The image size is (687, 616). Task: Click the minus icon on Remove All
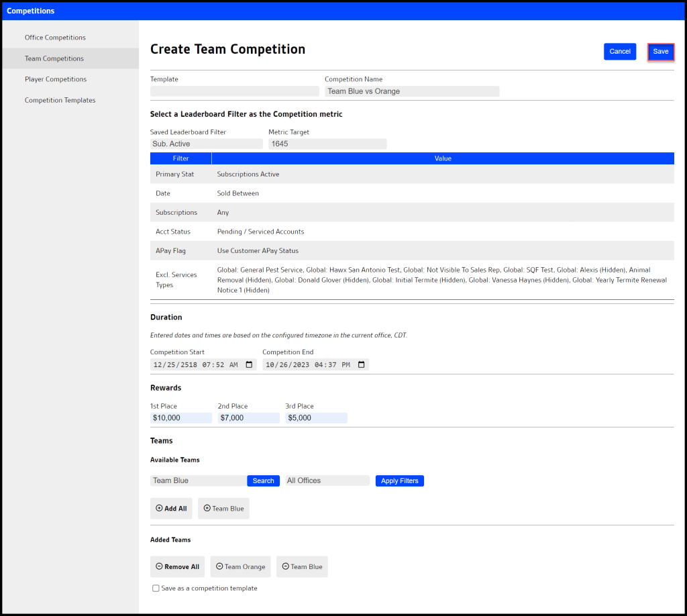tap(159, 567)
